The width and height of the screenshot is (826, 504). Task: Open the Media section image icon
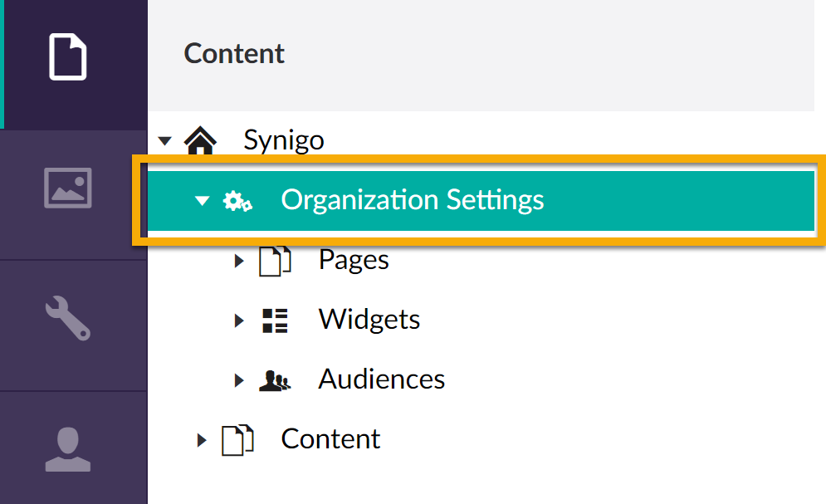[x=68, y=188]
